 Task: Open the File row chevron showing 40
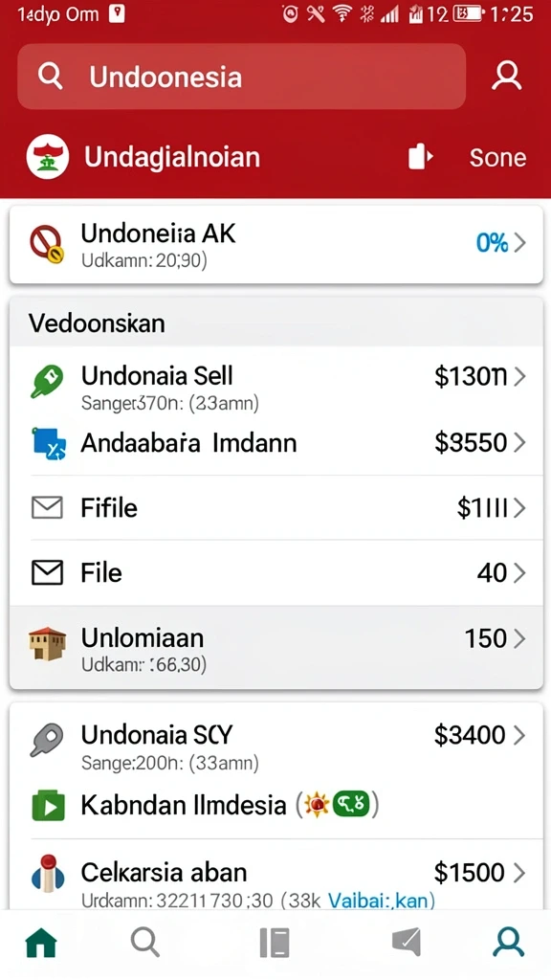tap(519, 573)
